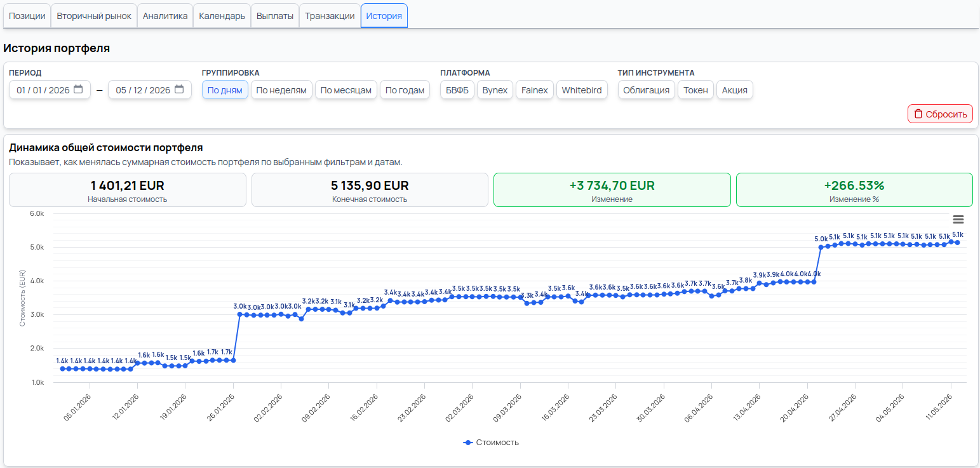Image resolution: width=980 pixels, height=468 pixels.
Task: Filter by Токен instrument type
Action: [695, 90]
